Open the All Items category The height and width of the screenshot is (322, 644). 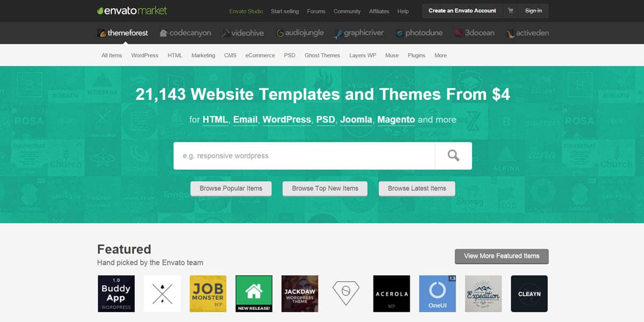click(x=112, y=55)
